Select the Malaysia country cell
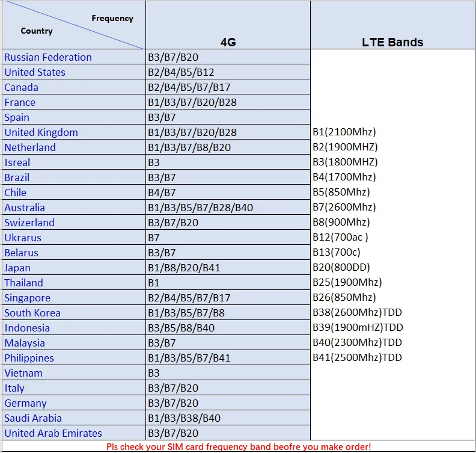Image resolution: width=476 pixels, height=453 pixels. point(74,343)
